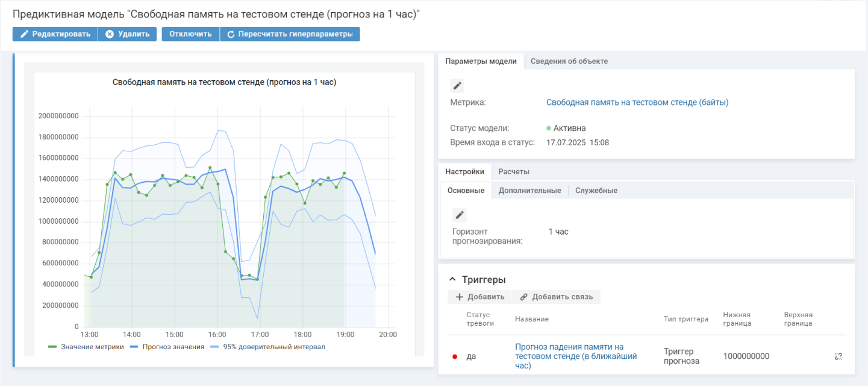The width and height of the screenshot is (868, 386).
Task: Click the cross icon in Удалить button
Action: coord(110,34)
